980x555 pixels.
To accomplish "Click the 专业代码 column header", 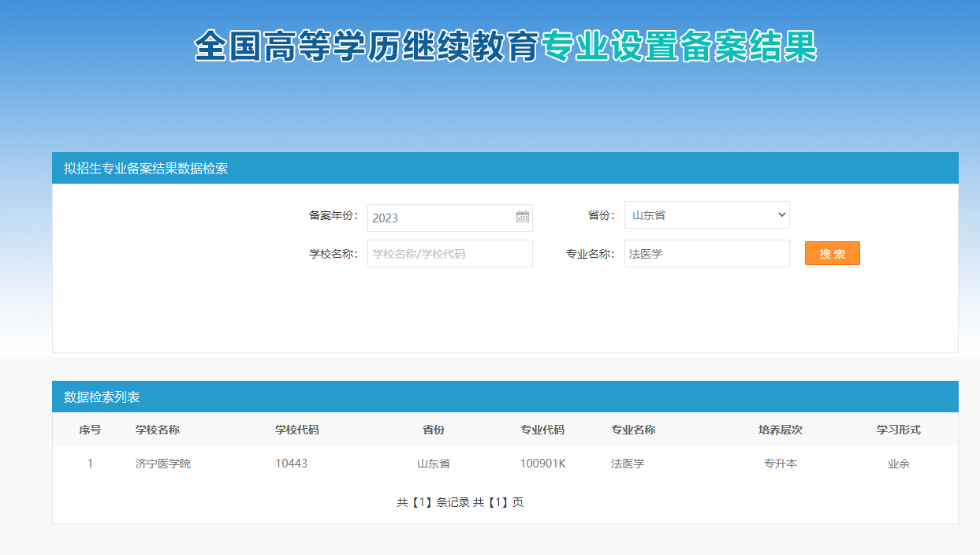I will [x=542, y=430].
